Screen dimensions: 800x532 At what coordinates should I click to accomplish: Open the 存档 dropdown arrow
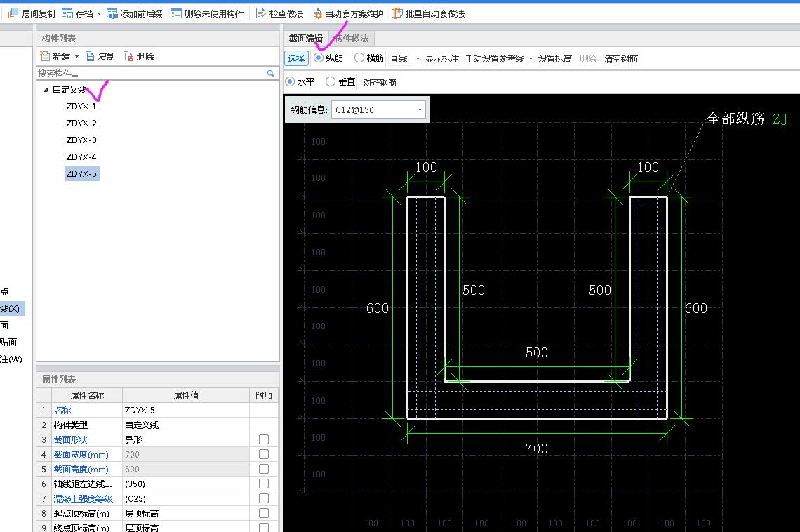point(99,14)
